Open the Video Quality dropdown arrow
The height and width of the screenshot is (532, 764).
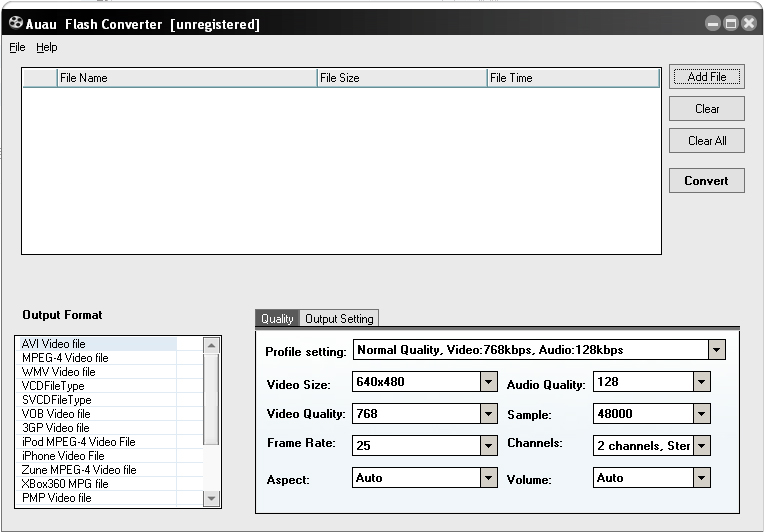coord(488,414)
